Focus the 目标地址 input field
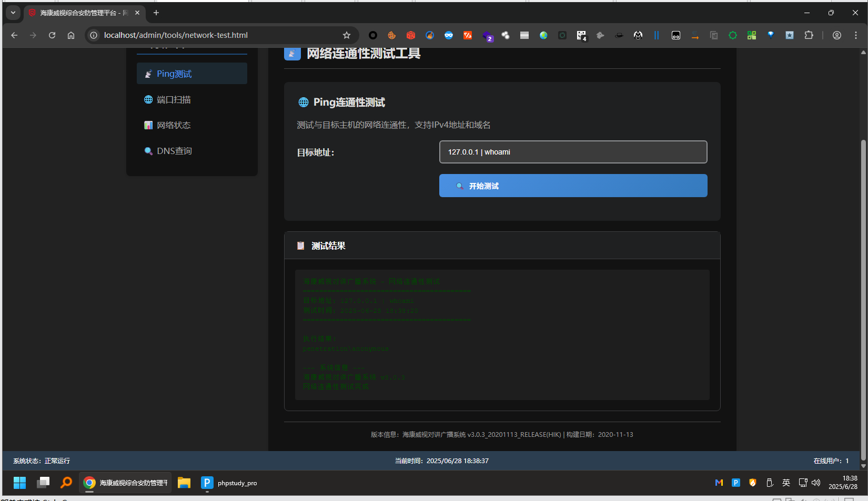 573,152
